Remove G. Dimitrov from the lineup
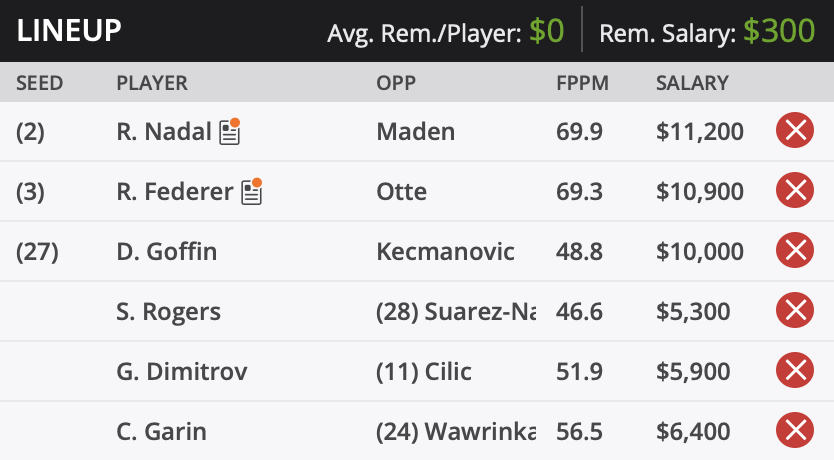The width and height of the screenshot is (834, 460). click(x=795, y=371)
